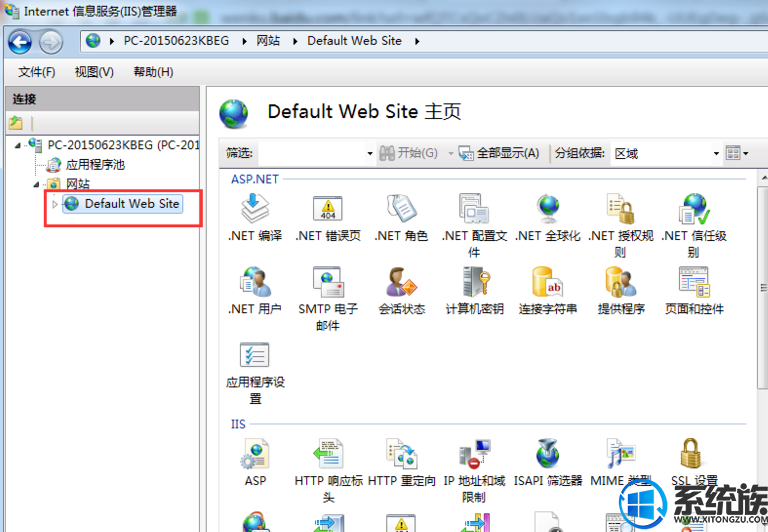Viewport: 768px width, 532px height.
Task: Open the .NET 配置文件 feature
Action: coord(474,225)
